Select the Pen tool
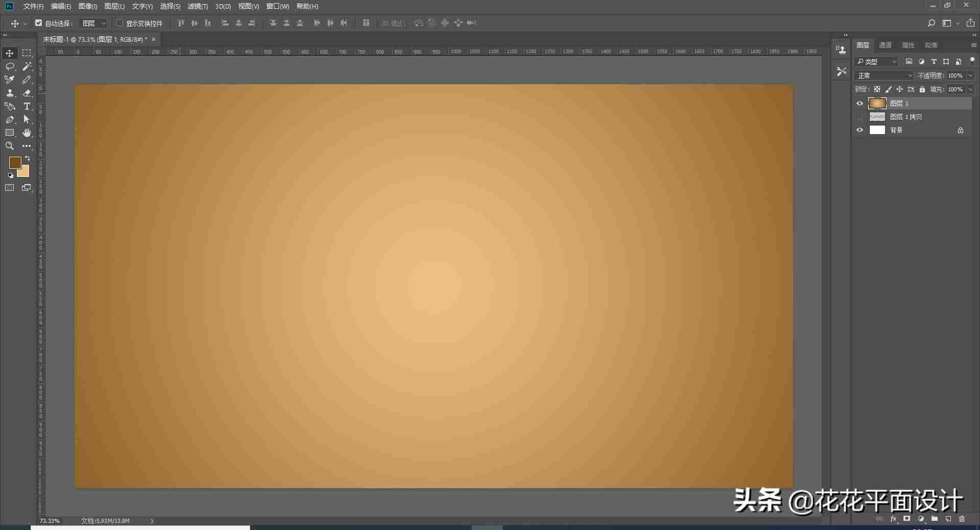Viewport: 980px width, 530px height. pos(10,119)
